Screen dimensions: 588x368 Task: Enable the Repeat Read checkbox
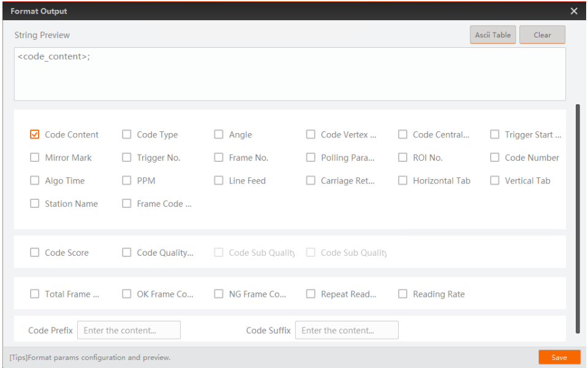point(311,294)
